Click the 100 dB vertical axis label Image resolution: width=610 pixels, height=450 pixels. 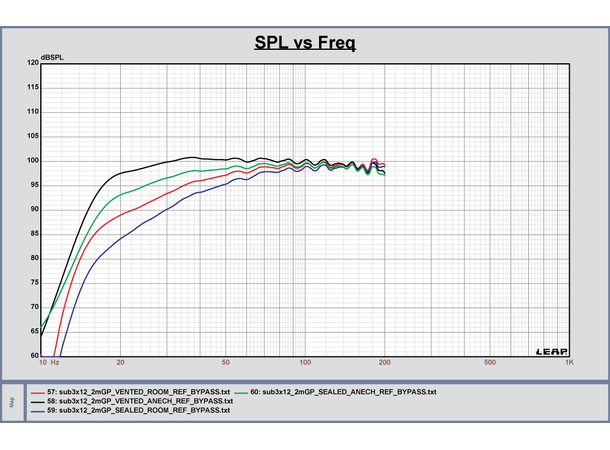tap(33, 160)
